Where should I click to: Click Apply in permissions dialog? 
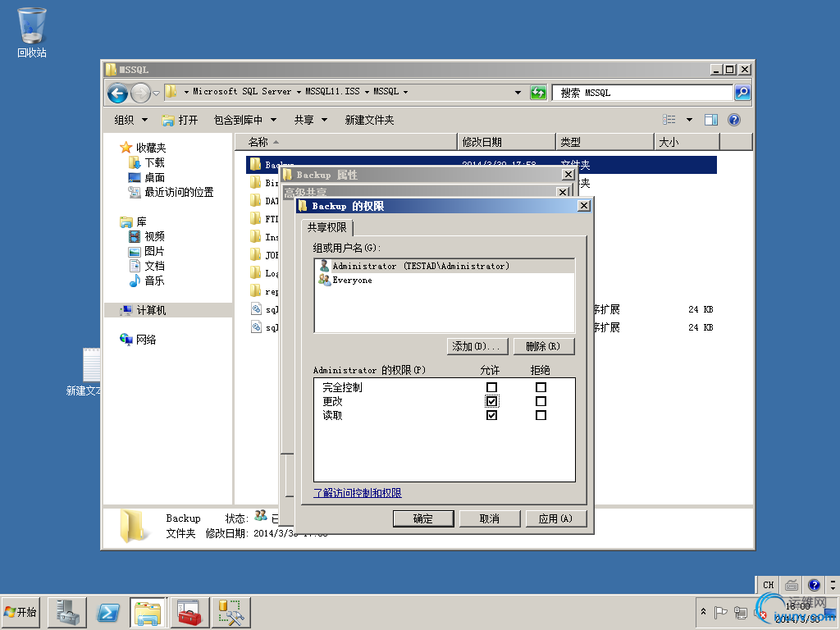click(556, 518)
